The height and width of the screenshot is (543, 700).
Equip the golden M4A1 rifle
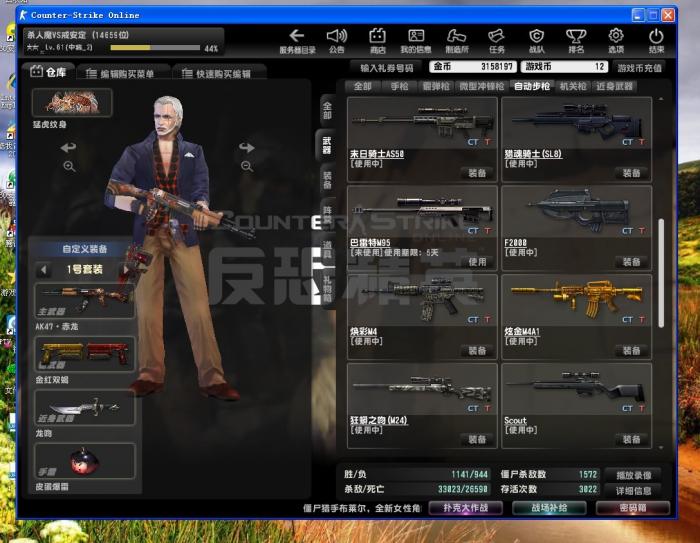coord(631,351)
